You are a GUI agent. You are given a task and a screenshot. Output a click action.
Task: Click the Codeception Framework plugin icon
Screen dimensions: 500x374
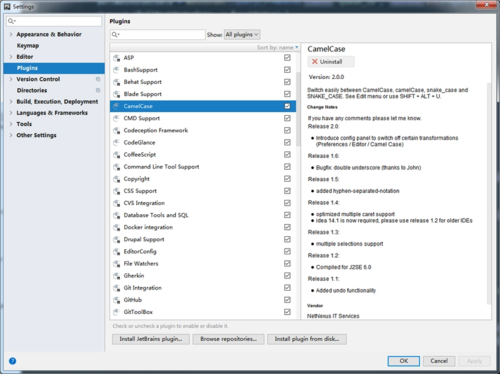[116, 131]
